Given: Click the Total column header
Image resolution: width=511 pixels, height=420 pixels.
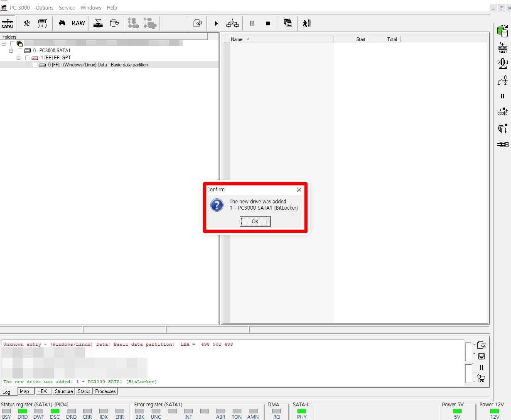Looking at the screenshot, I should point(383,39).
